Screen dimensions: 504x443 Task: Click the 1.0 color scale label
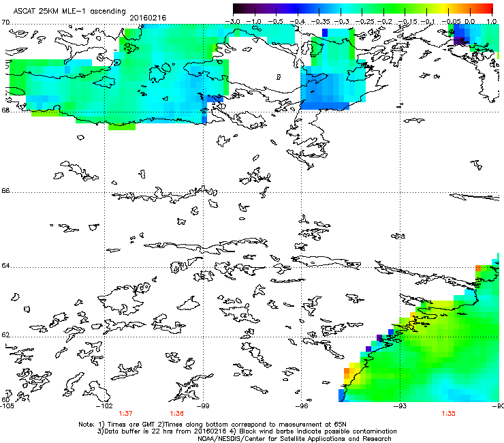492,22
